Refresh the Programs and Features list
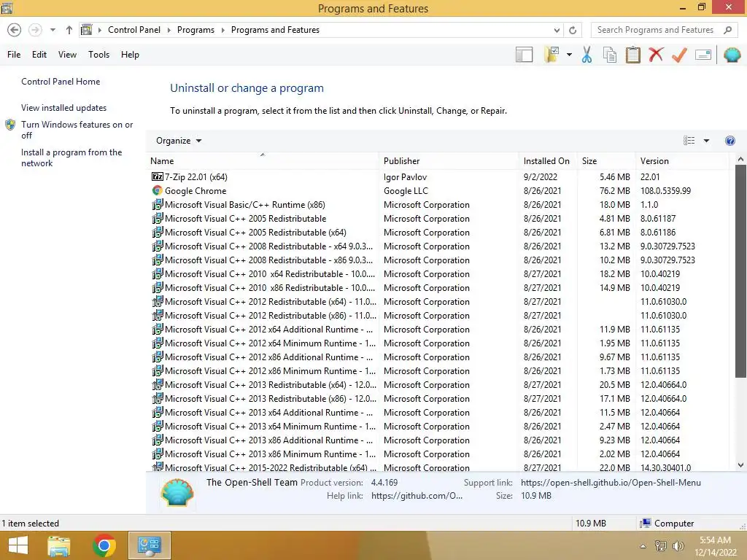Viewport: 747px width, 560px height. pyautogui.click(x=573, y=30)
